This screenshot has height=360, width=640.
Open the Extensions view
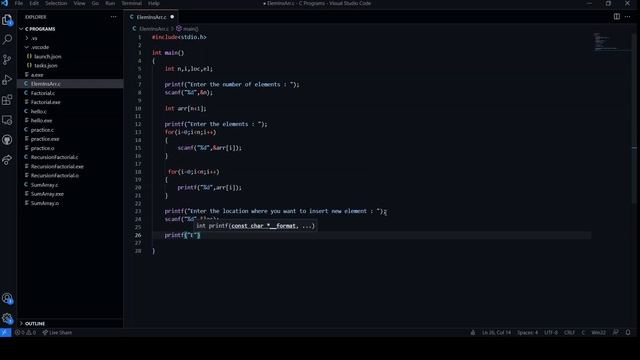click(7, 100)
